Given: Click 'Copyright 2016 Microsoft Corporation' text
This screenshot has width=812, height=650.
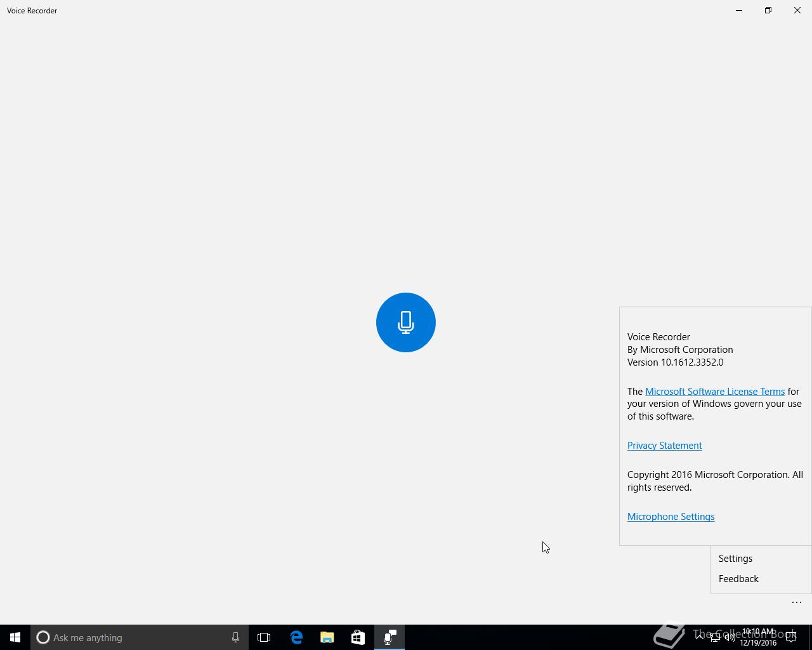Looking at the screenshot, I should tap(707, 475).
